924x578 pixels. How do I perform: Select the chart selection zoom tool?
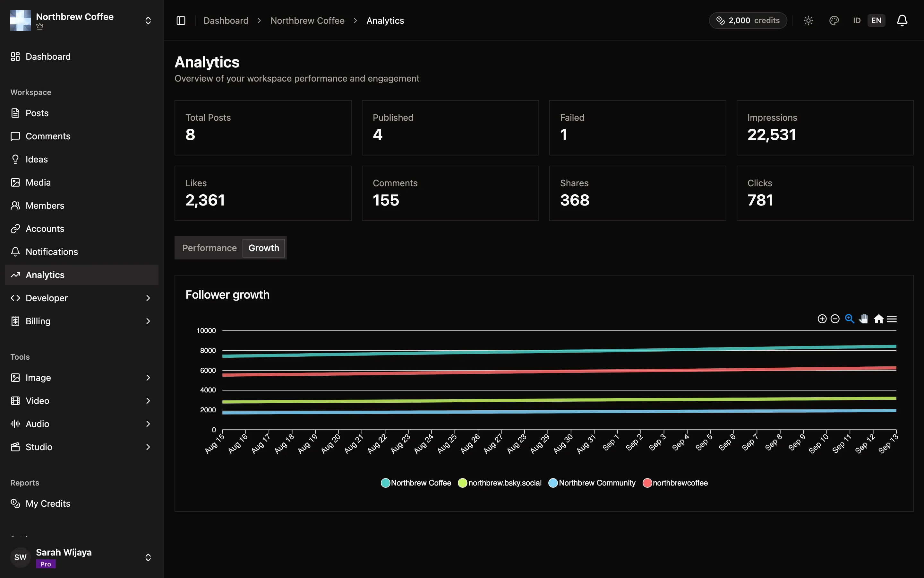click(x=850, y=319)
